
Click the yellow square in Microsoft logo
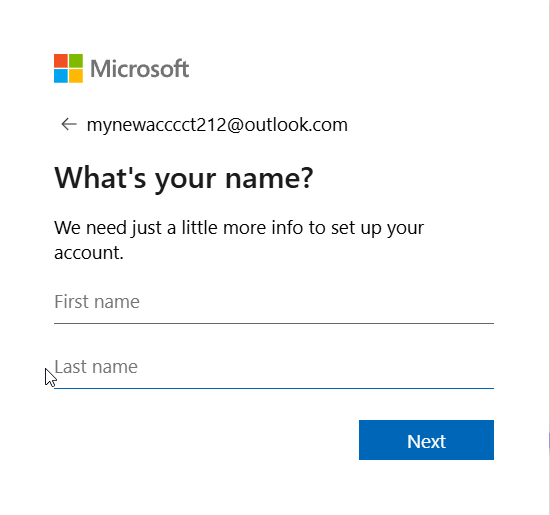click(x=76, y=76)
